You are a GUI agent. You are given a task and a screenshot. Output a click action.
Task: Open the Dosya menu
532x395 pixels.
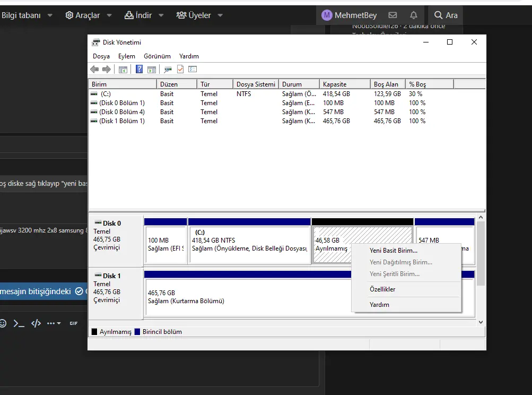click(101, 56)
